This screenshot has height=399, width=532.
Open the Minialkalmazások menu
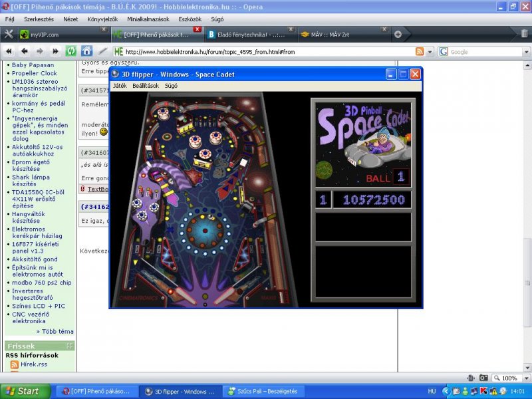coord(148,19)
